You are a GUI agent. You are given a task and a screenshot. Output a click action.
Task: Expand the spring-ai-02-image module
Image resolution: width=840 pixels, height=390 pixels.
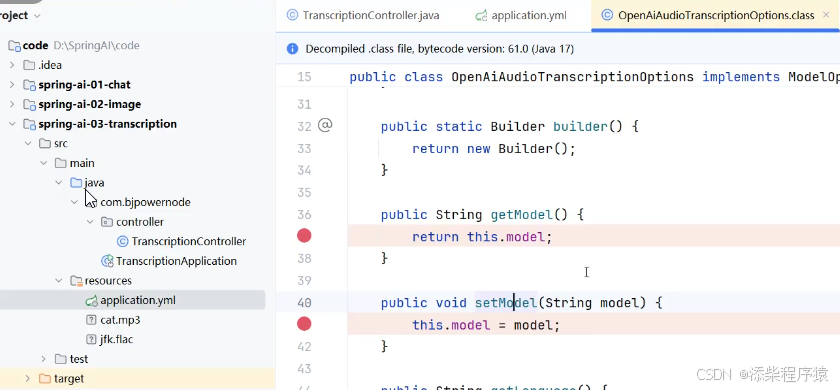point(12,104)
